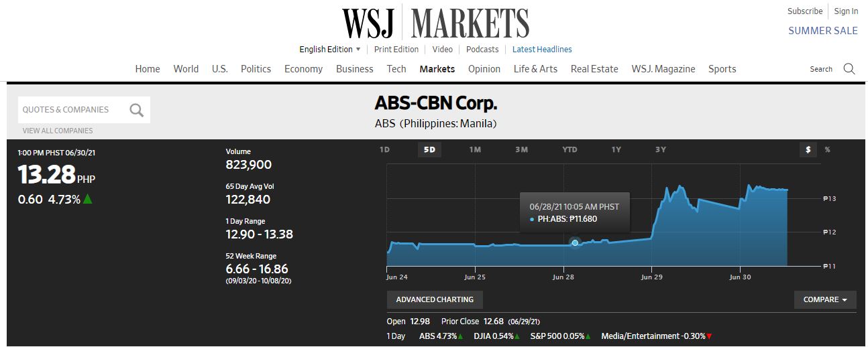Switch chart to percent change mode
Screen dimensions: 868x347
pos(827,149)
